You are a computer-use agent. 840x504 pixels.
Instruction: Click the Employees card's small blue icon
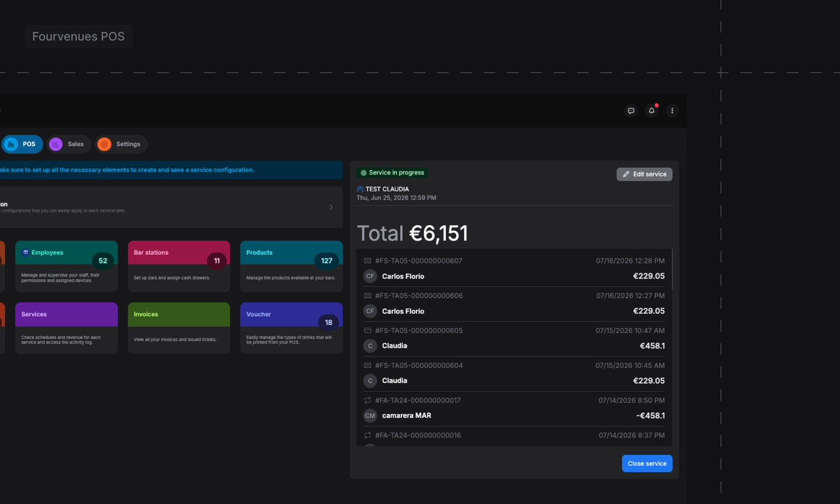pyautogui.click(x=25, y=253)
